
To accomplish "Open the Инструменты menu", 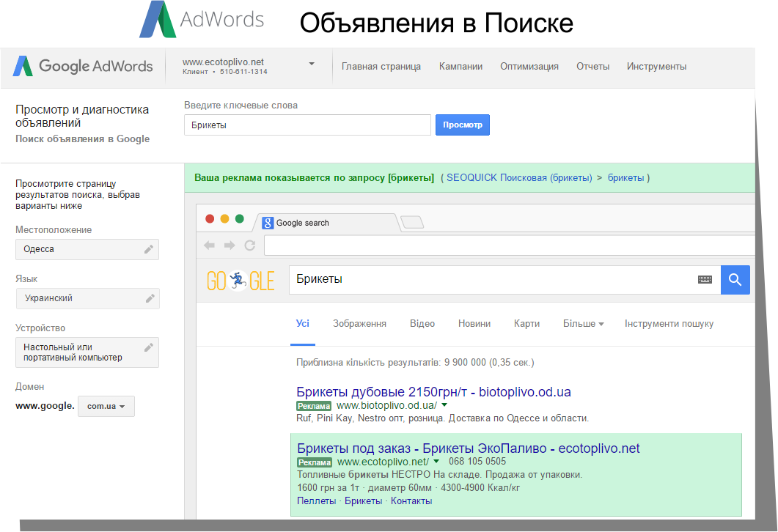I will pyautogui.click(x=656, y=67).
